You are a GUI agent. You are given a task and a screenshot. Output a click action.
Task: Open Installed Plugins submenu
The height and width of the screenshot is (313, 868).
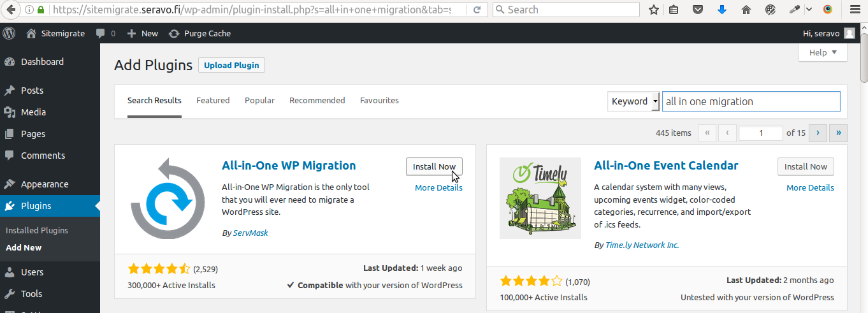(37, 230)
